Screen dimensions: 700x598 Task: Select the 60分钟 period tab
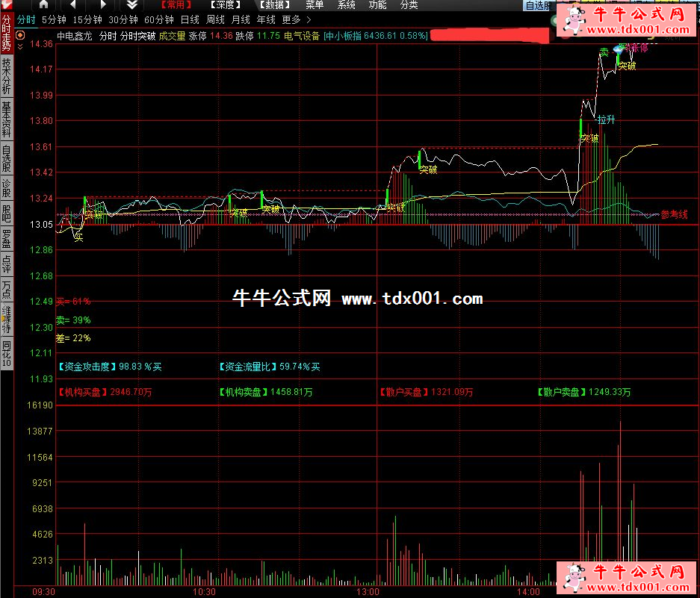click(x=158, y=19)
